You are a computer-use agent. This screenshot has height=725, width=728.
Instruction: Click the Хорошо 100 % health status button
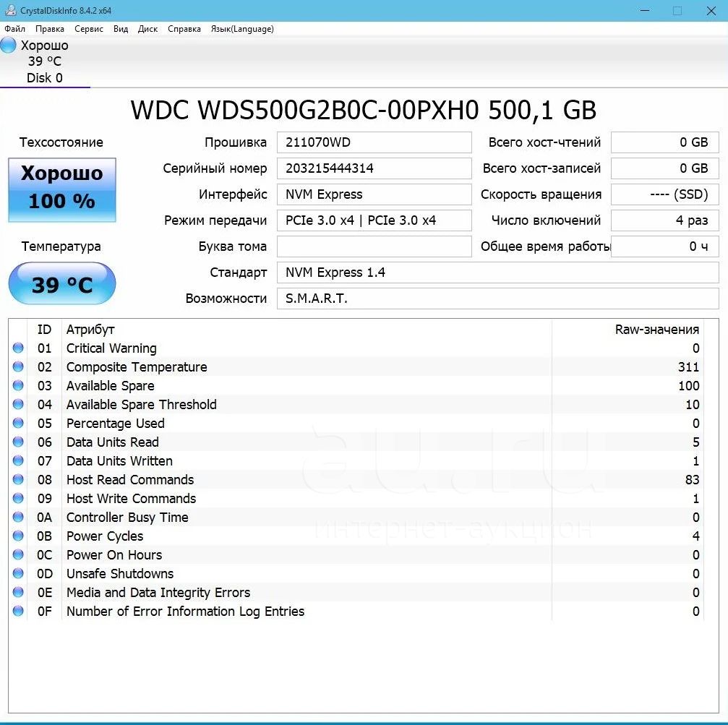click(61, 189)
